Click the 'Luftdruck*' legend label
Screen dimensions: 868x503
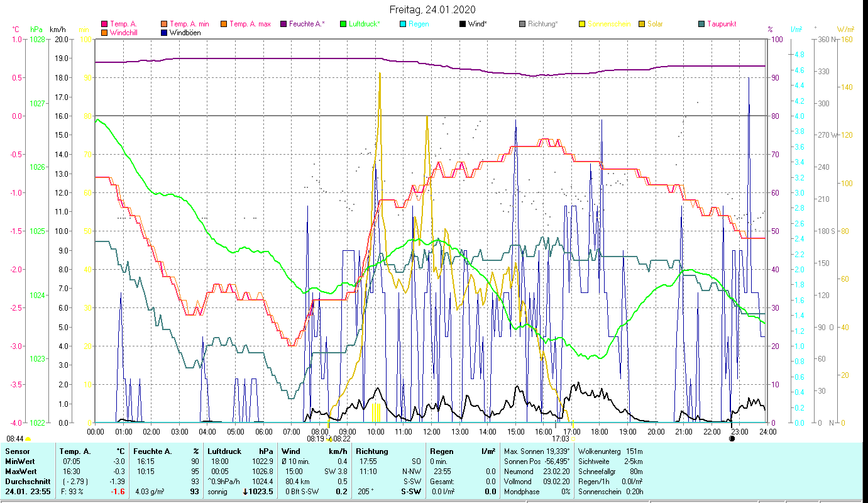[x=365, y=25]
